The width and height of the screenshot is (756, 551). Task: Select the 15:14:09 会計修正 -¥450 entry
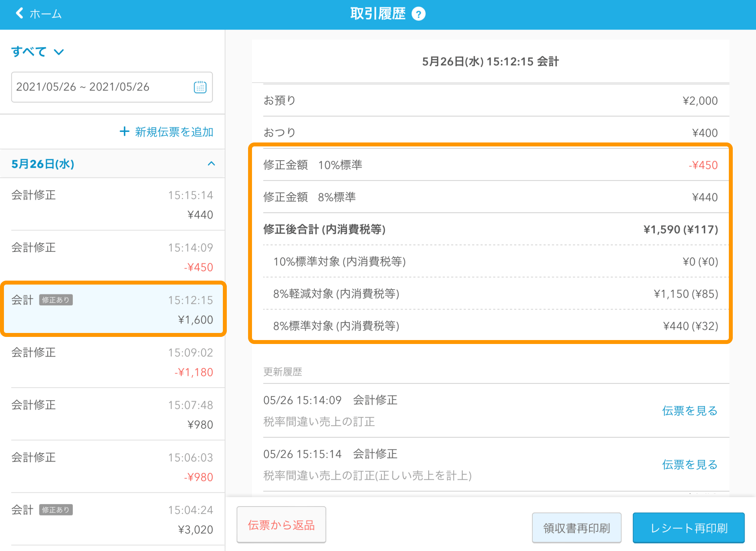[112, 257]
